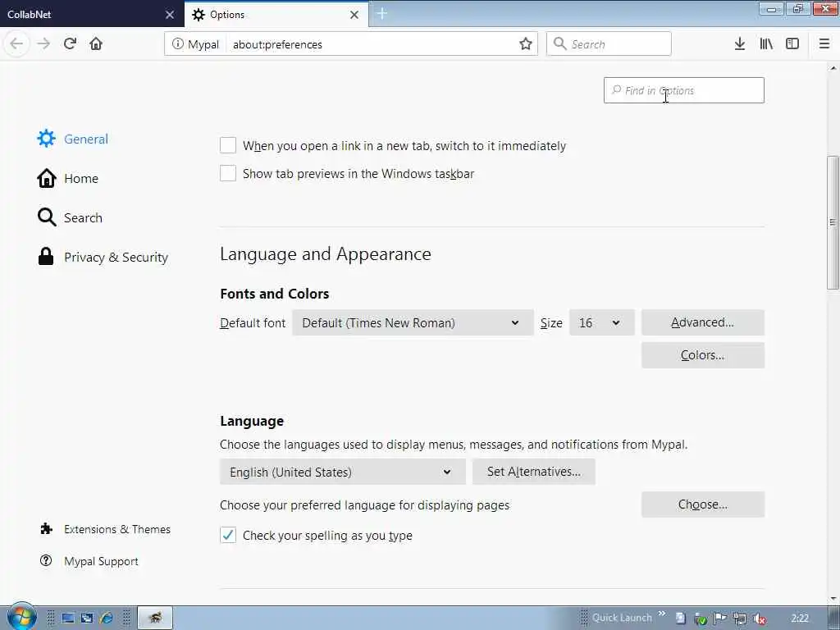Close the CollabNet tab
This screenshot has height=630, width=840.
(170, 15)
